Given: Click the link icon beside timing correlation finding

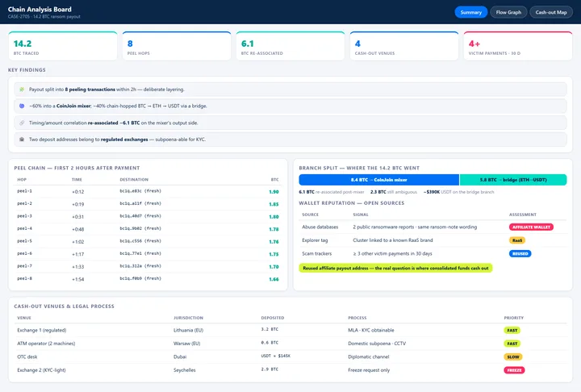Looking at the screenshot, I should (x=22, y=123).
